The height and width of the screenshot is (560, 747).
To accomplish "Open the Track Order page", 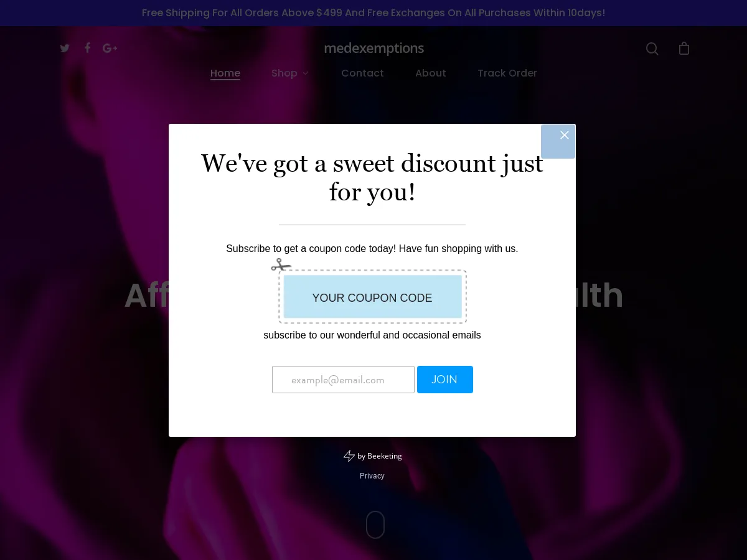I will click(507, 73).
